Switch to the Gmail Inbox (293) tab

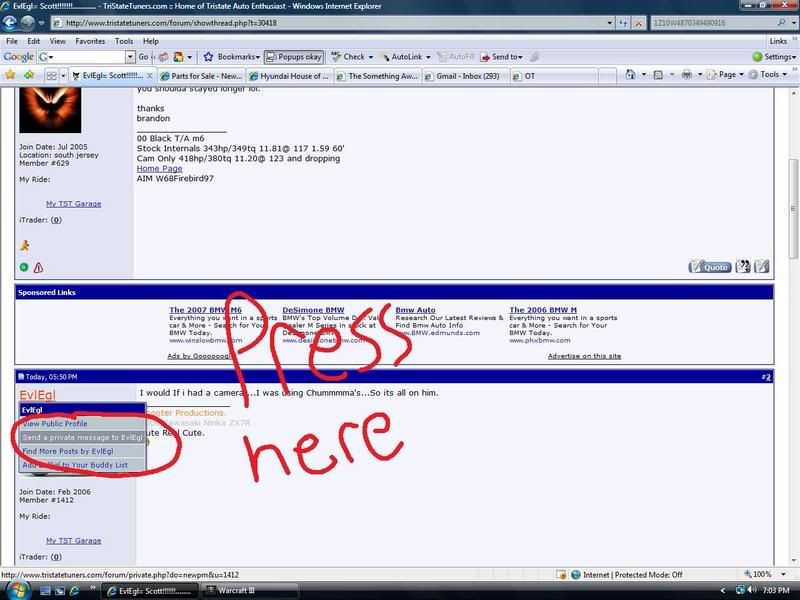pos(466,76)
